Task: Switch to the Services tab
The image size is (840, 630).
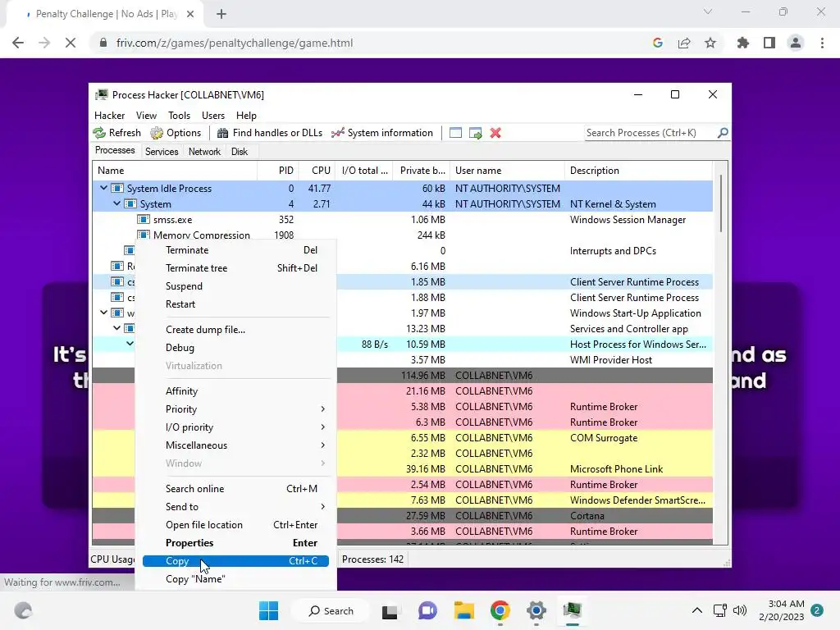Action: coord(162,152)
